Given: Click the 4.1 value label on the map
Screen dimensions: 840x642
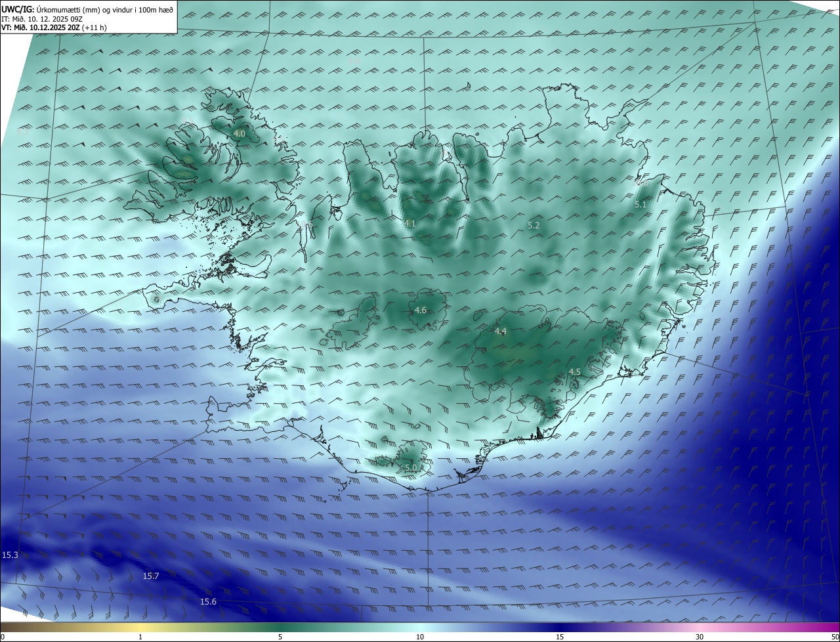Looking at the screenshot, I should (x=410, y=224).
